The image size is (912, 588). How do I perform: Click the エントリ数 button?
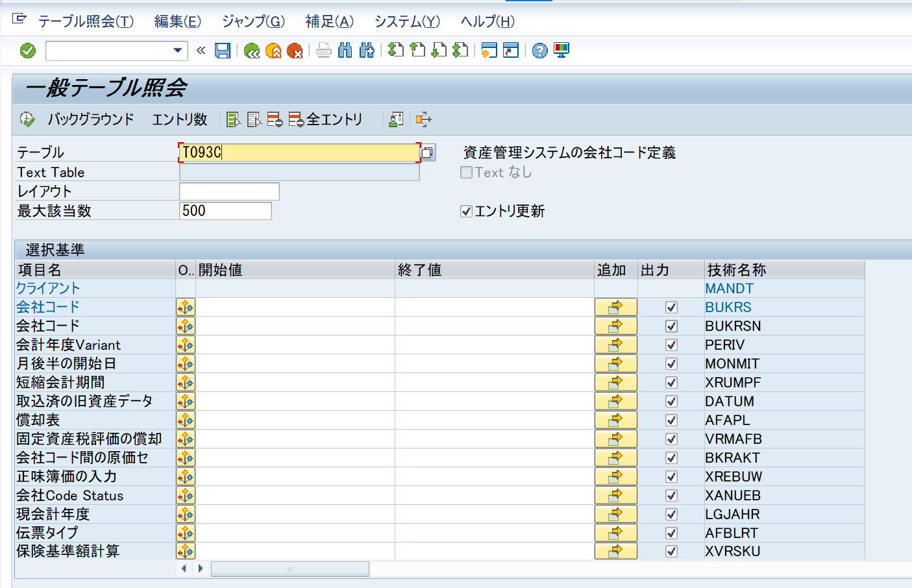click(180, 119)
